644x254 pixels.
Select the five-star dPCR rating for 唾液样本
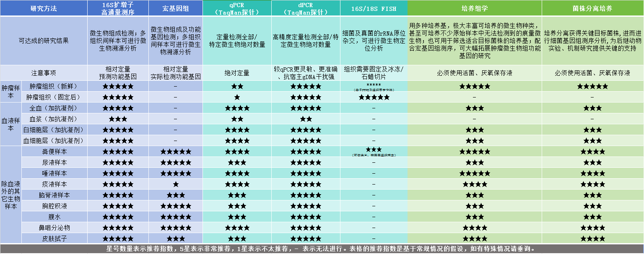pos(306,173)
